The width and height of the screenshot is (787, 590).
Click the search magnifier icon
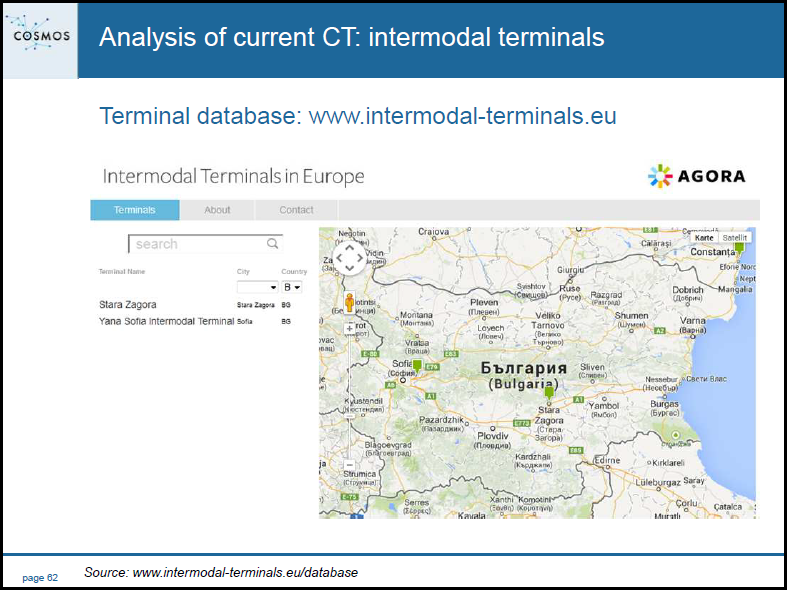pos(273,244)
